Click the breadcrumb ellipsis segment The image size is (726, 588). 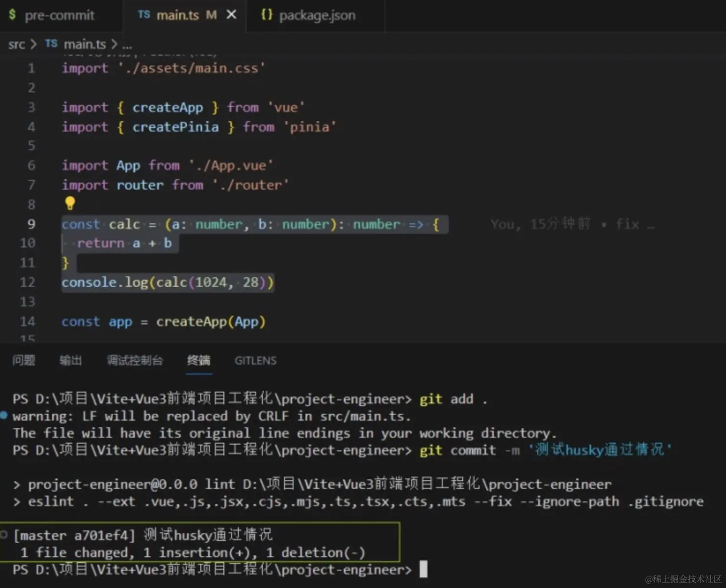(x=127, y=46)
